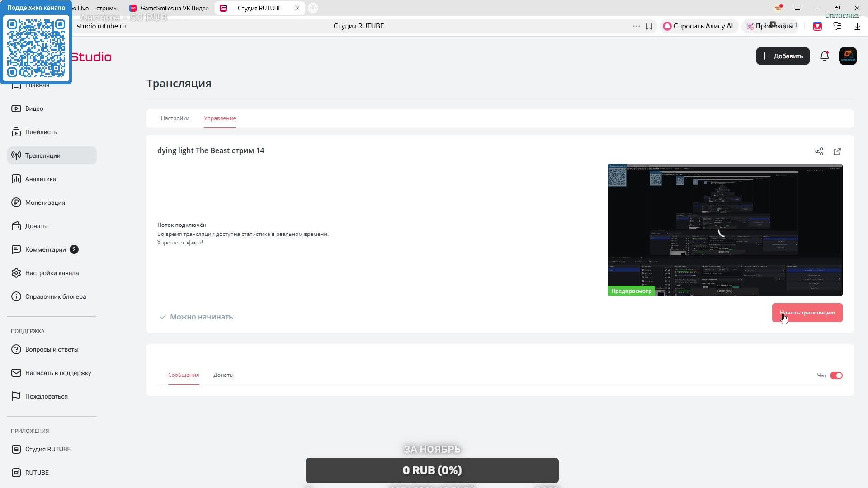Image resolution: width=868 pixels, height=488 pixels.
Task: Click the stream preview thumbnail
Action: pos(725,230)
